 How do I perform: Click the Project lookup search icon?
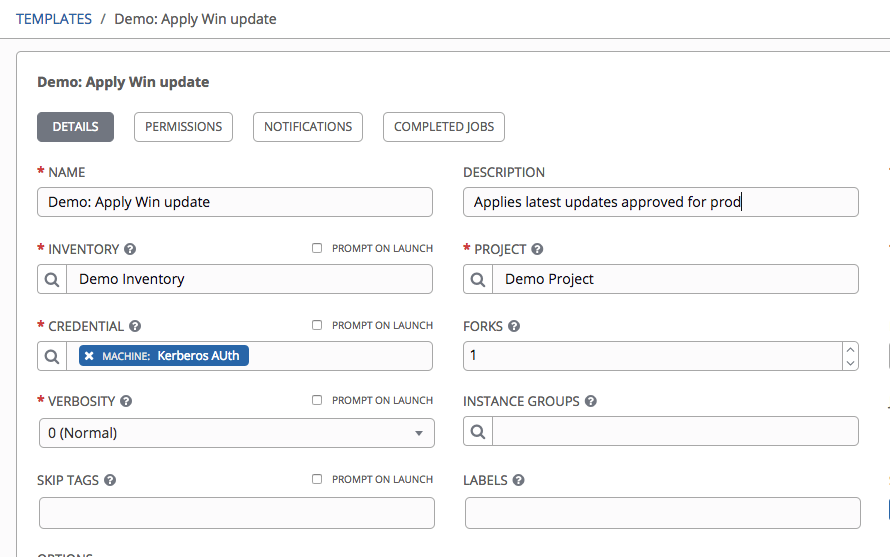[x=478, y=279]
